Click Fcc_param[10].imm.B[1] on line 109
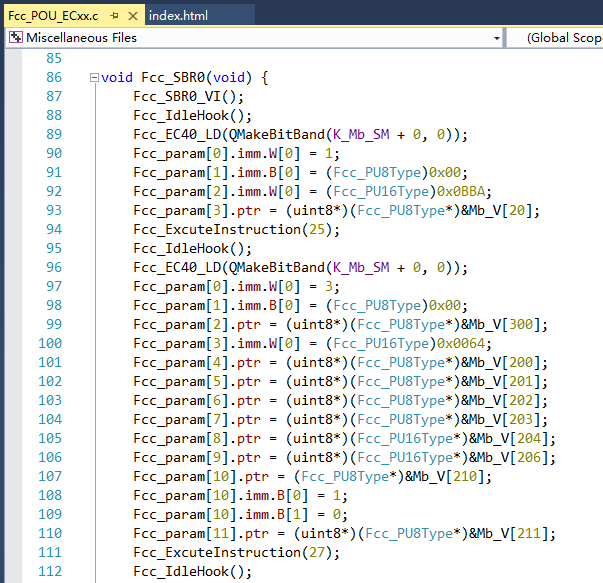 [x=221, y=515]
